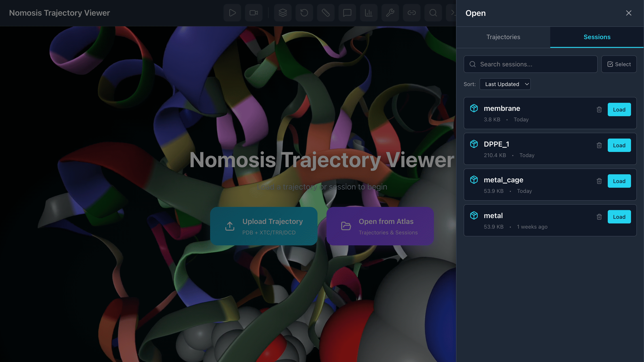This screenshot has width=644, height=362.
Task: Select the Sessions tab
Action: tap(597, 37)
